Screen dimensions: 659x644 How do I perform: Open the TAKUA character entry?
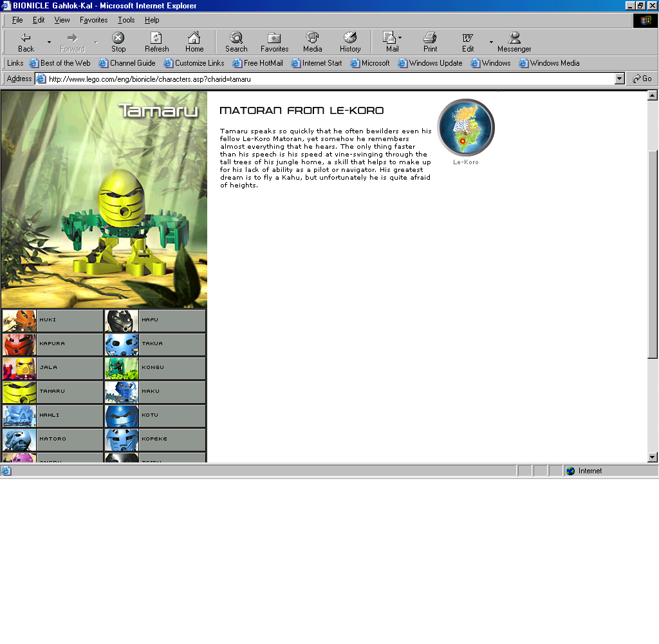(x=172, y=345)
